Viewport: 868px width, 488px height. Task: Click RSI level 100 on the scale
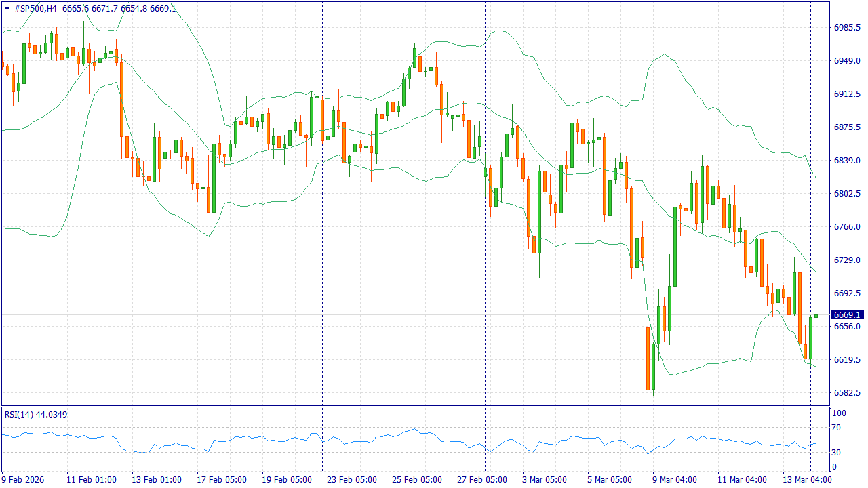[839, 413]
